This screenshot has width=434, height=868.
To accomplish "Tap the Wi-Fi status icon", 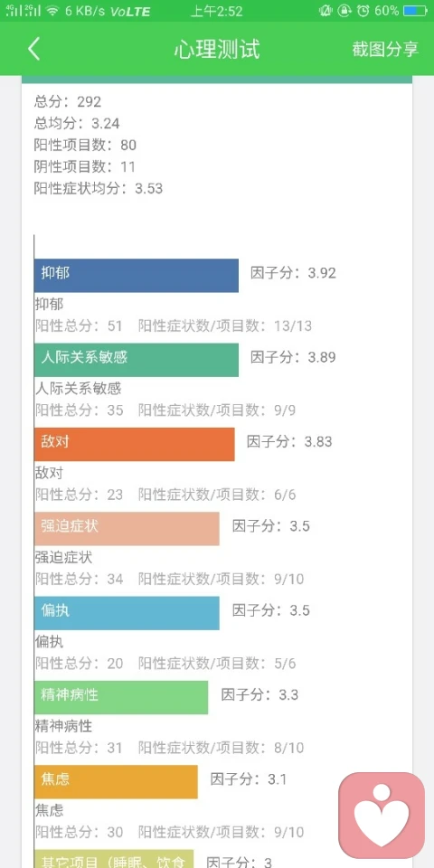I will click(52, 11).
